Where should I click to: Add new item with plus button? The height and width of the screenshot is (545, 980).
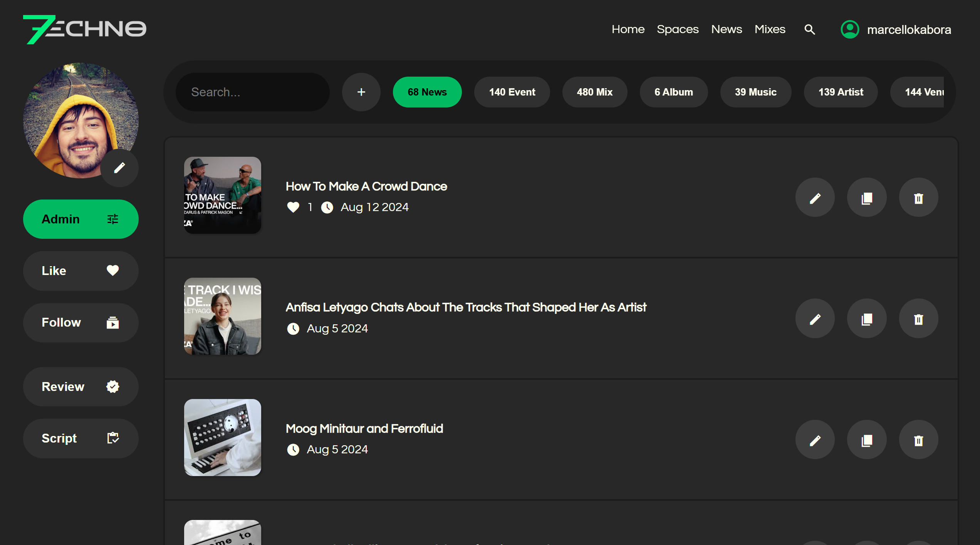coord(361,92)
